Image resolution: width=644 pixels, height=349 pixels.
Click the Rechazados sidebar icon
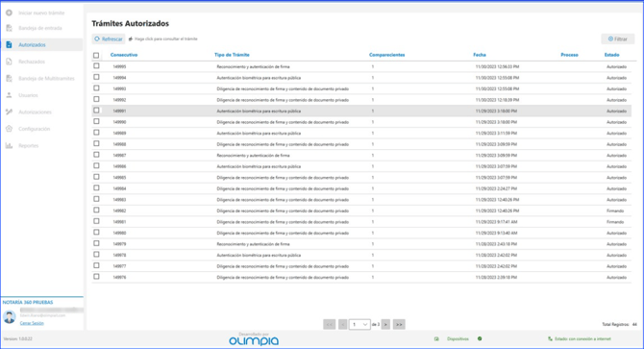coord(9,62)
